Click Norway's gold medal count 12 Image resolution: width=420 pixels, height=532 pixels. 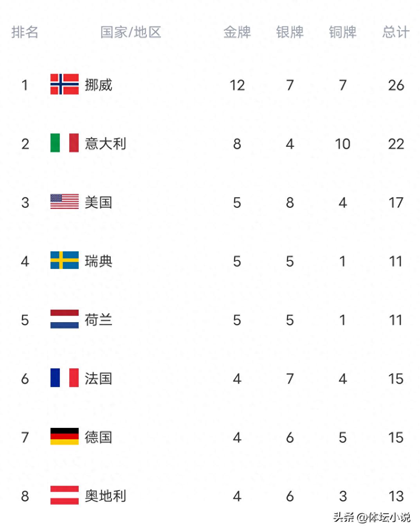pos(237,85)
